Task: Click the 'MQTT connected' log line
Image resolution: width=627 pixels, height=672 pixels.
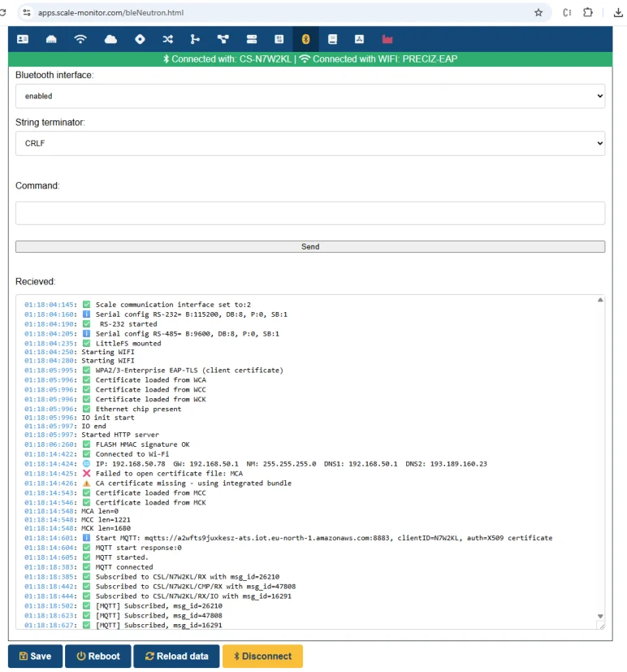Action: click(89, 567)
